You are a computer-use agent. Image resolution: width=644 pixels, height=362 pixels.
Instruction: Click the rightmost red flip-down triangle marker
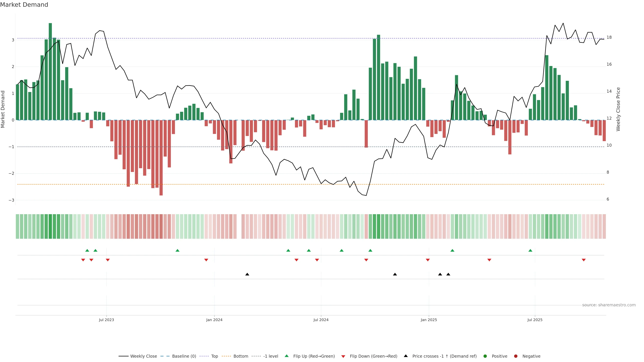coord(584,260)
